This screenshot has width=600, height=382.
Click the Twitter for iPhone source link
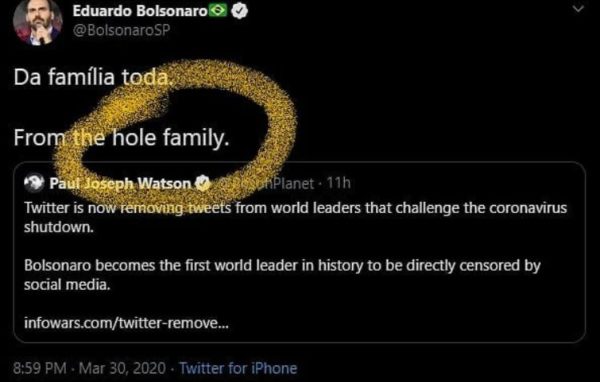coord(238,368)
